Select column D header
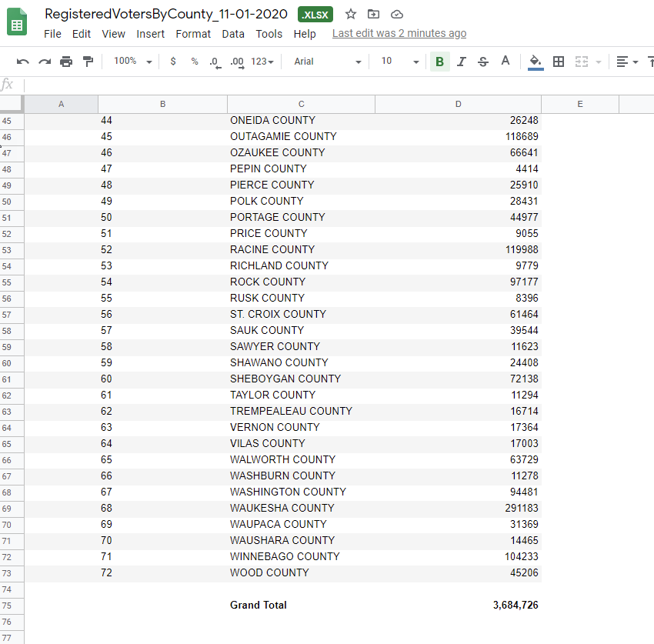This screenshot has width=654, height=644. coord(458,104)
